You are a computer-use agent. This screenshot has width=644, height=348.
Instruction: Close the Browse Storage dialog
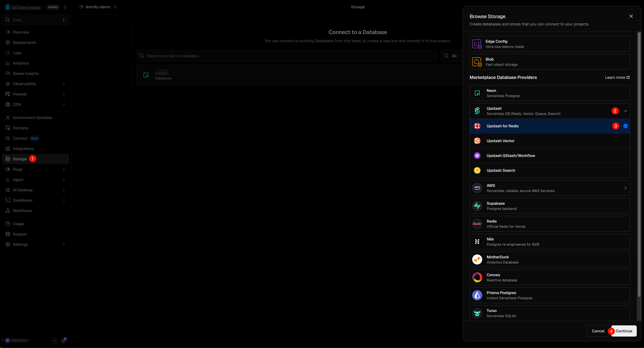pyautogui.click(x=631, y=16)
